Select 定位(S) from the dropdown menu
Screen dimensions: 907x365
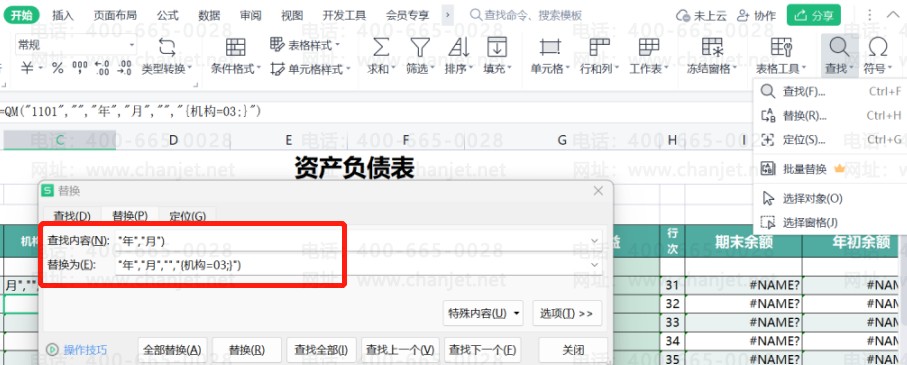click(x=831, y=139)
